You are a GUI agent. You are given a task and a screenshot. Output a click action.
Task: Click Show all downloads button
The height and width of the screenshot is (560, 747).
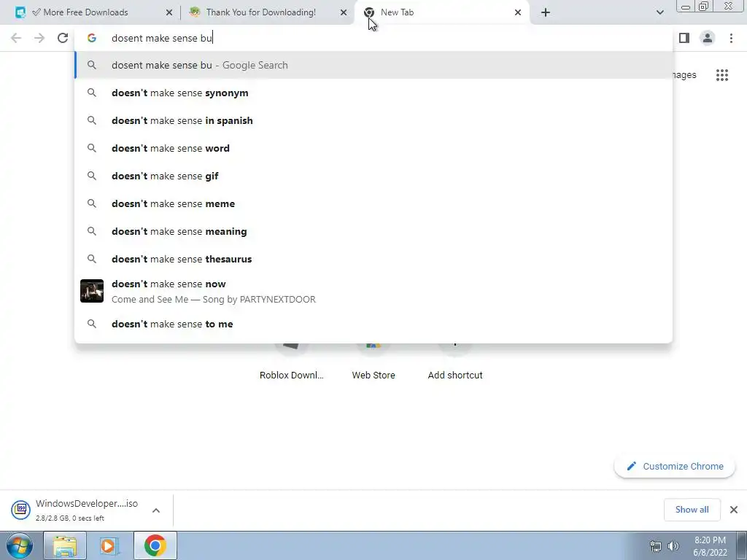pyautogui.click(x=692, y=510)
